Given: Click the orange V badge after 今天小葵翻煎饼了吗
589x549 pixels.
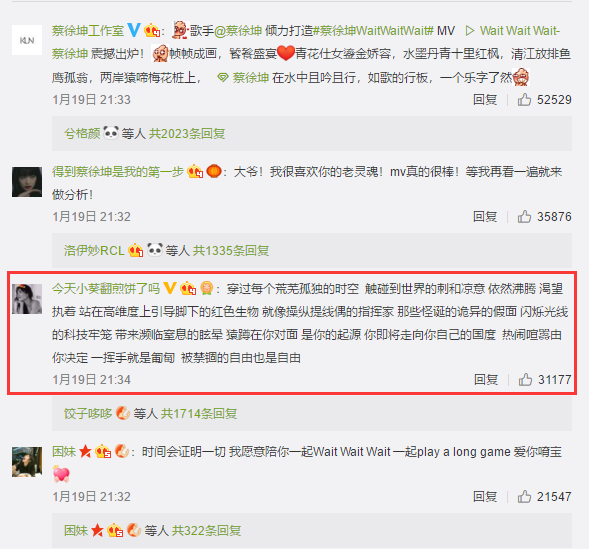Looking at the screenshot, I should tap(169, 288).
